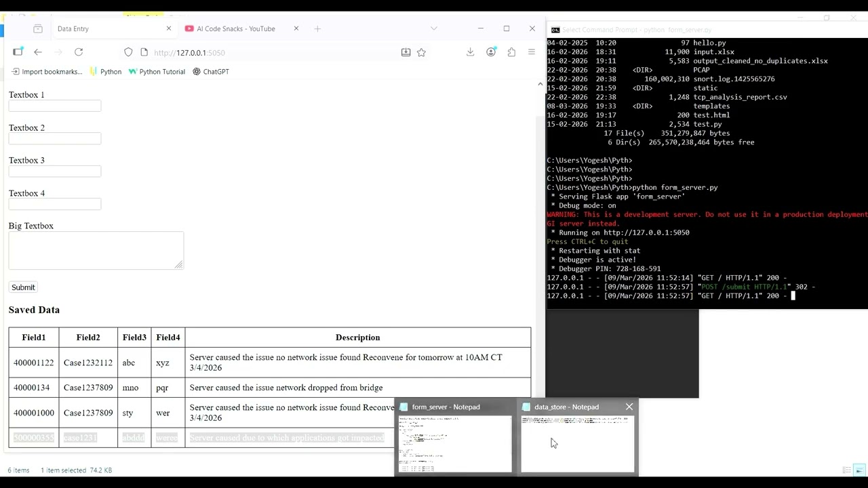
Task: Focus the Textbox 1 field
Action: click(55, 106)
